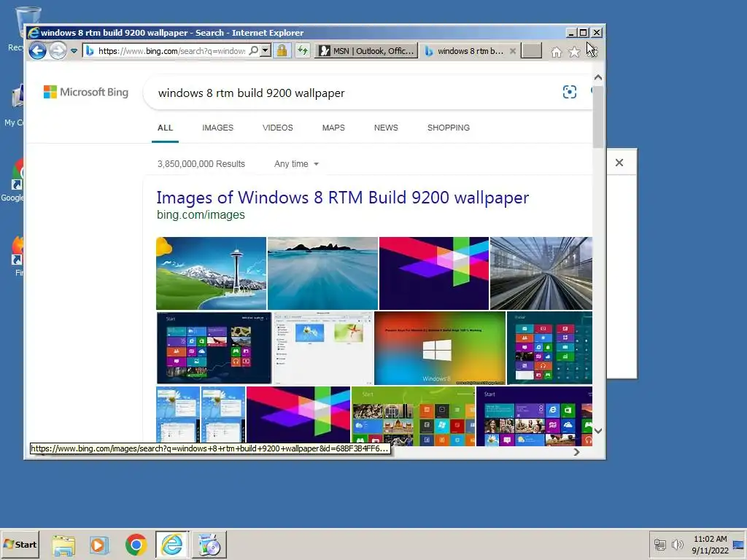Click the network tray icon

point(659,544)
